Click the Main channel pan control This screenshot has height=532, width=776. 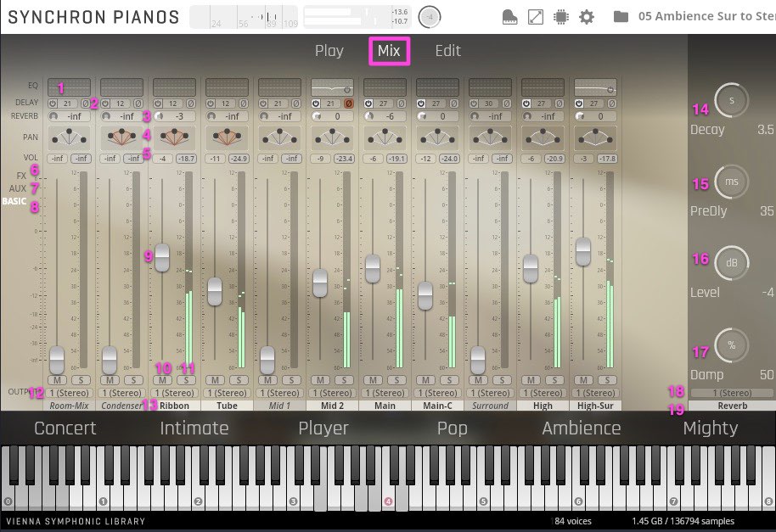click(385, 137)
